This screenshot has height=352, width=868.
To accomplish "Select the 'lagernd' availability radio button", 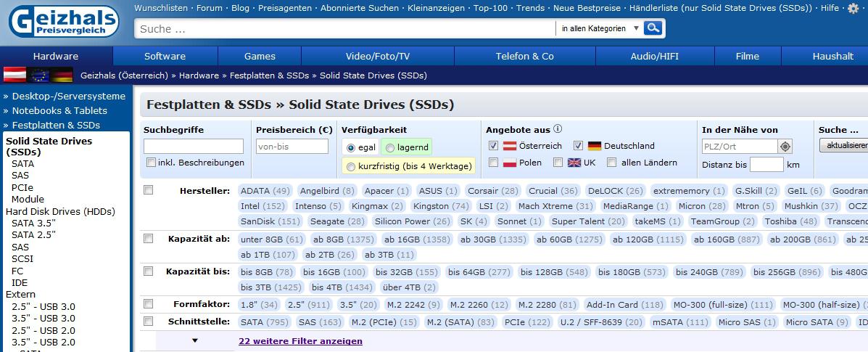I will 390,147.
